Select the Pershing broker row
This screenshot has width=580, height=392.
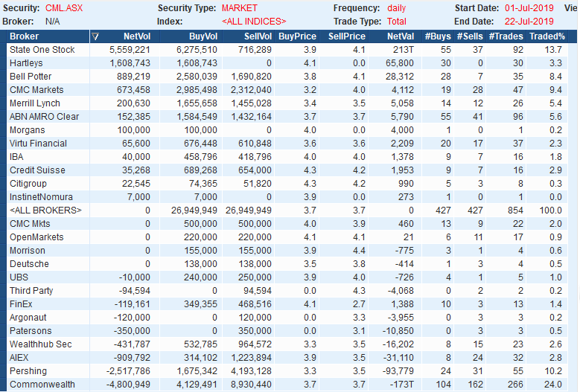coord(287,371)
